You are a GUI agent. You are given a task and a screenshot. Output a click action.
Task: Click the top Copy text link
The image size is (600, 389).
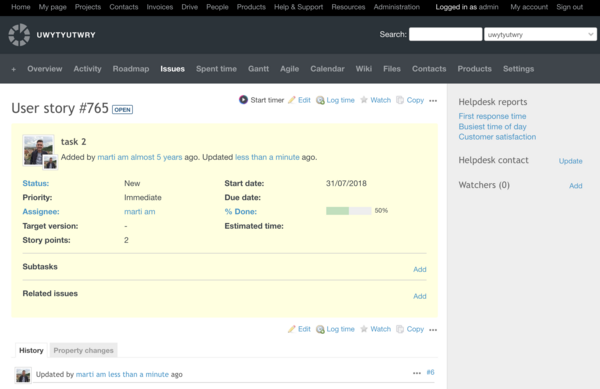pyautogui.click(x=415, y=100)
